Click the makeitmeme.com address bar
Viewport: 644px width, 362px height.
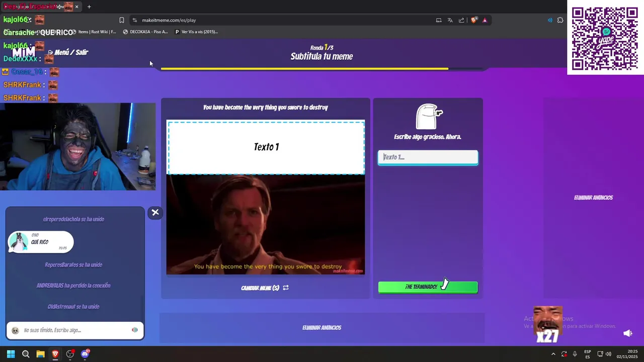282,20
